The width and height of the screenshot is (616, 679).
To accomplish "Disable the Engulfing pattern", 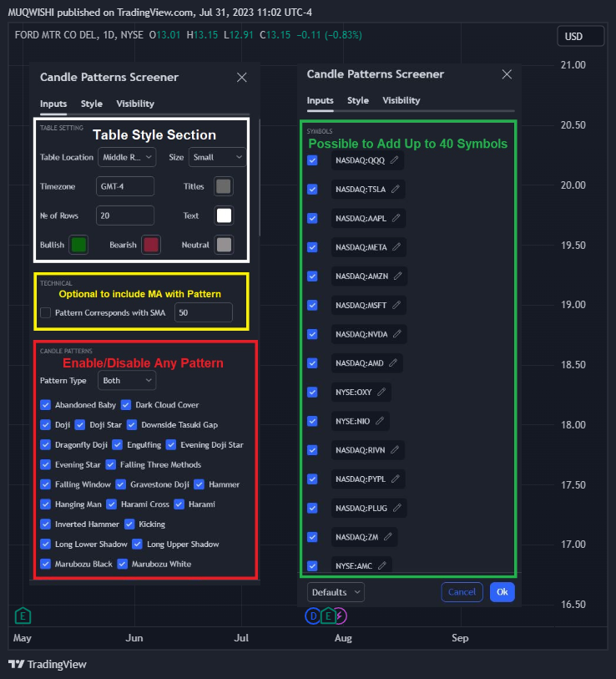I will 118,444.
